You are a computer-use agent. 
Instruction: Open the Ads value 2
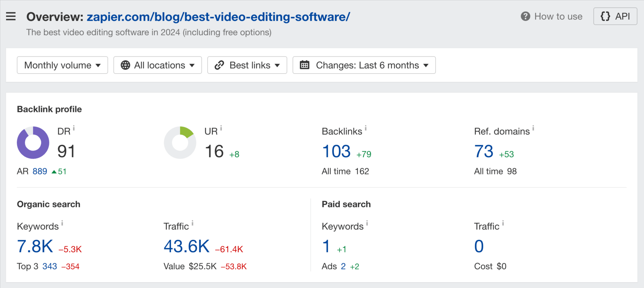343,266
